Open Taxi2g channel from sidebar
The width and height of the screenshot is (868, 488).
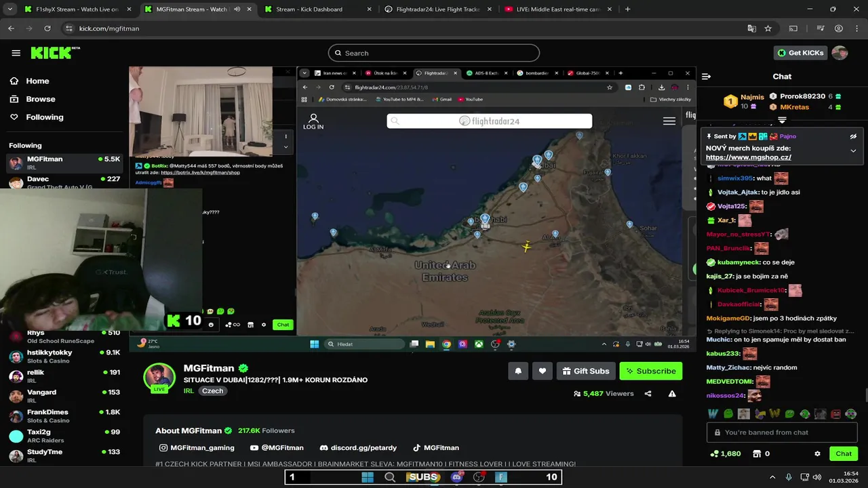(x=64, y=435)
